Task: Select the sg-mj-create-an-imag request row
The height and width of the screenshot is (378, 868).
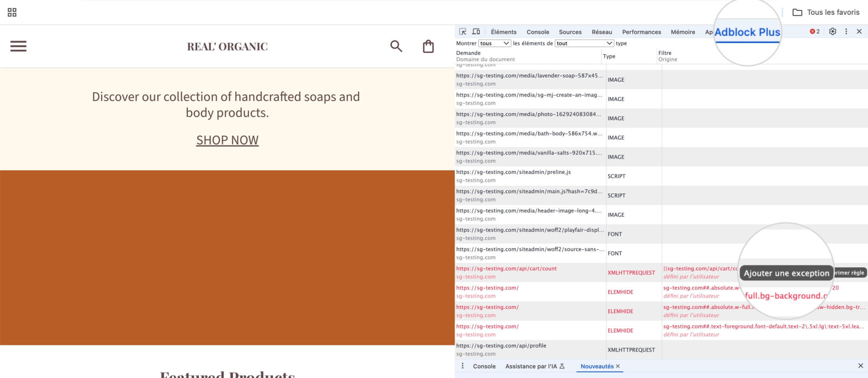Action: click(x=661, y=99)
